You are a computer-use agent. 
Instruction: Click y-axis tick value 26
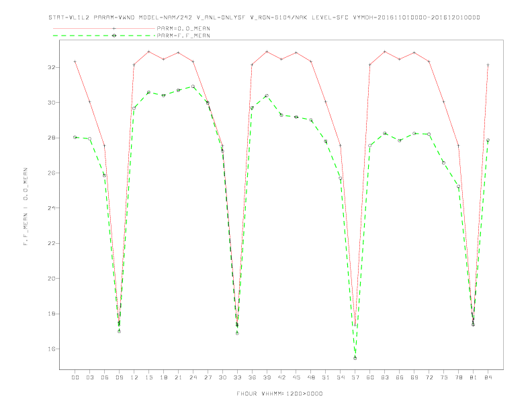coord(52,173)
